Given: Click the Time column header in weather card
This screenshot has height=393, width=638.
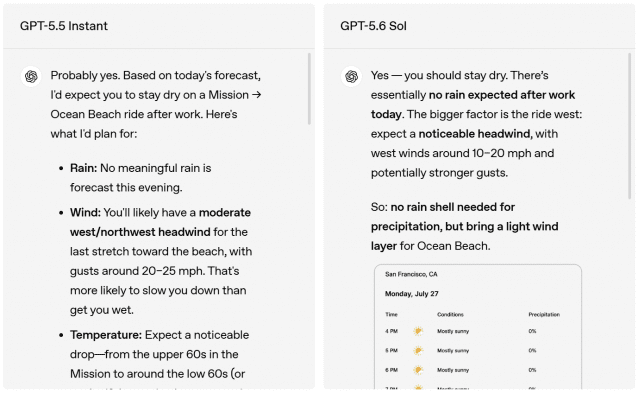Looking at the screenshot, I should click(391, 314).
